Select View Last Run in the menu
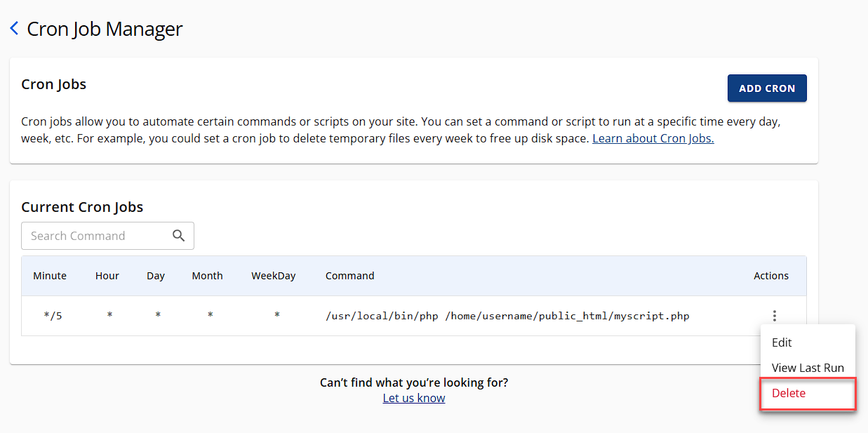The image size is (868, 433). point(808,368)
